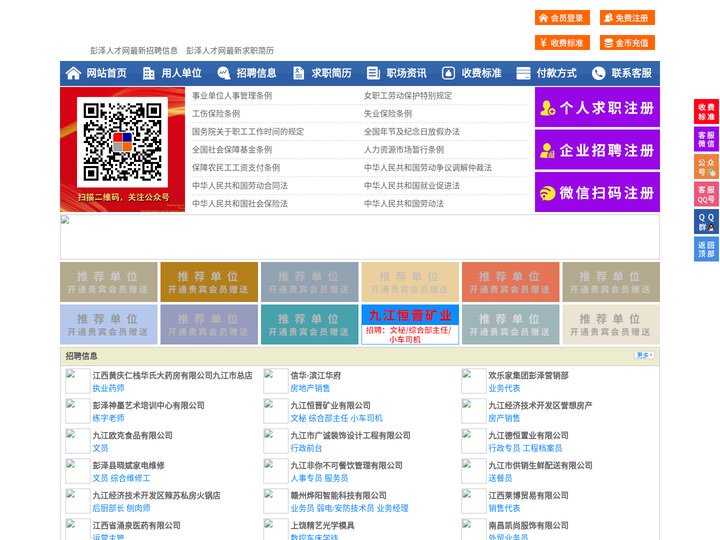Open the 收费标准 orange button at top
The width and height of the screenshot is (720, 540).
(x=562, y=43)
